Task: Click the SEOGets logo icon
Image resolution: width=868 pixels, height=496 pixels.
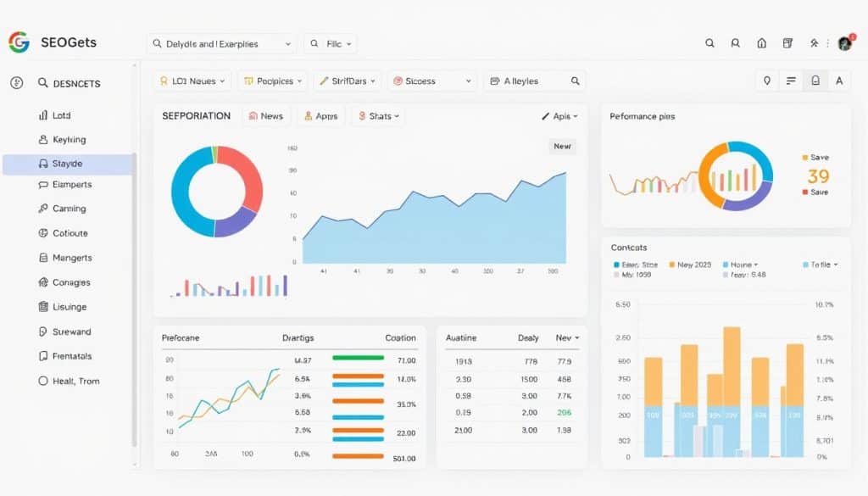Action: click(x=19, y=42)
